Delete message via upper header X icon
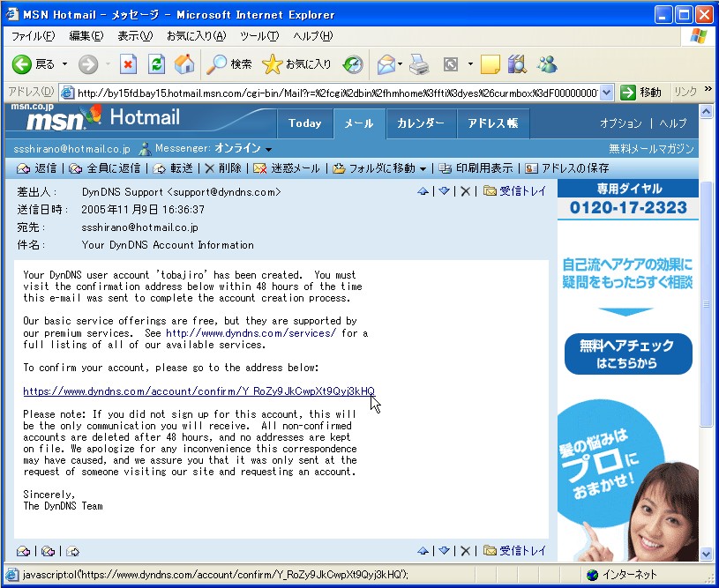Screen dimensions: 719x588 click(465, 191)
